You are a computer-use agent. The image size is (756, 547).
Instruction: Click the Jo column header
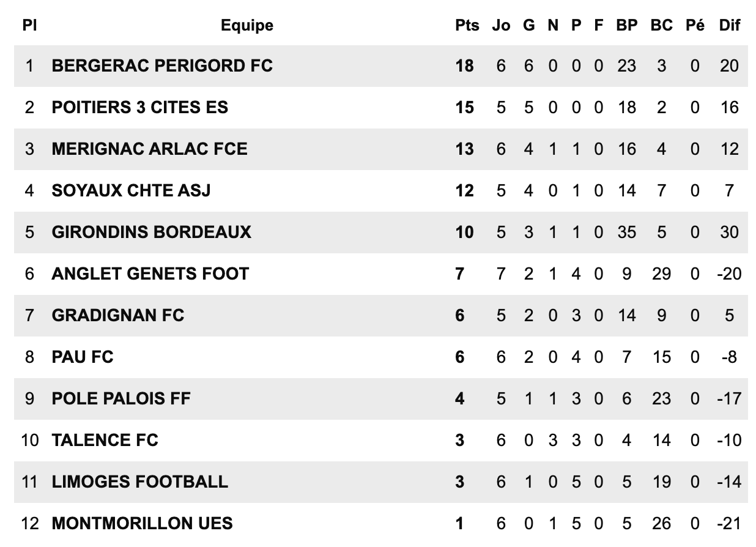[x=501, y=25]
